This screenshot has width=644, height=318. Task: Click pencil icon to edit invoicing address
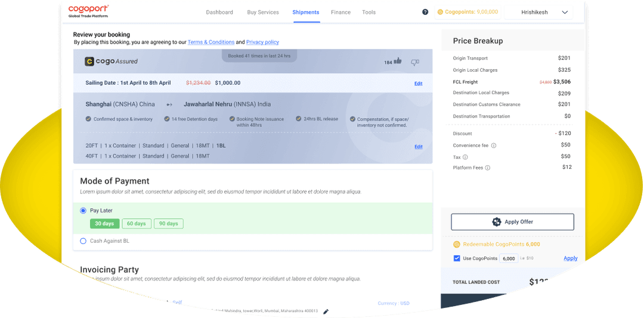click(x=326, y=311)
